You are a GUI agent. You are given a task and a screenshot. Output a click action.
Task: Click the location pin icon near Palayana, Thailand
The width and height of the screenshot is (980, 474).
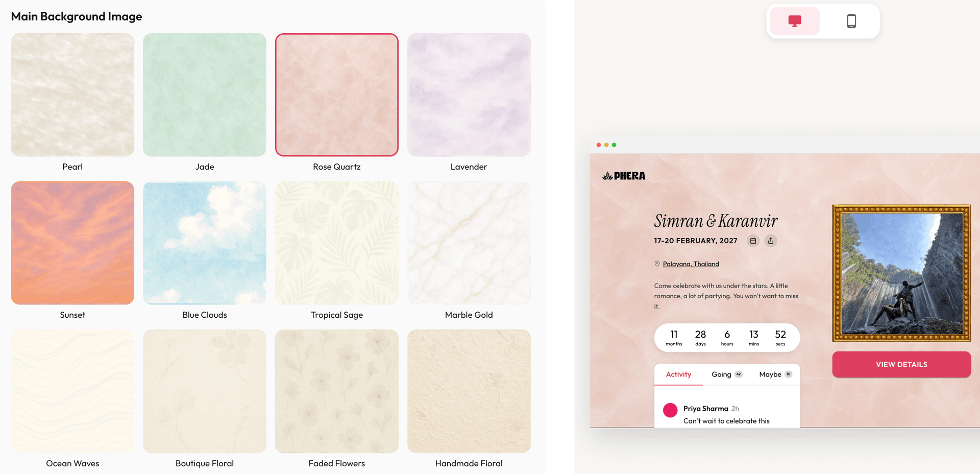657,264
